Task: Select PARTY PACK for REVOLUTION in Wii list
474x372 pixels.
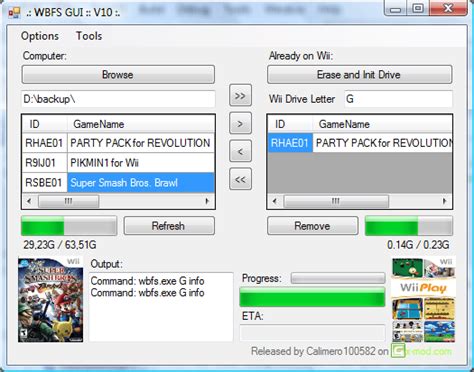Action: click(x=383, y=143)
